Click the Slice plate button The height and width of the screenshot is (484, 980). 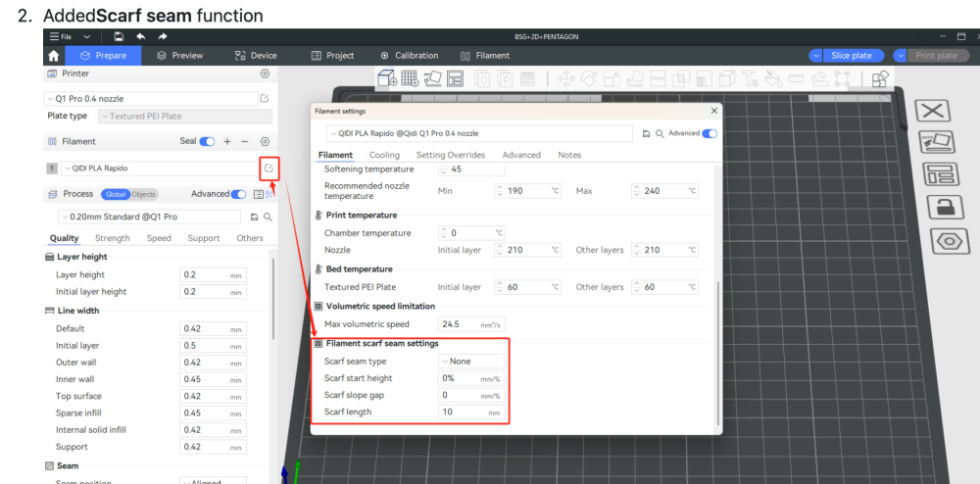(852, 56)
